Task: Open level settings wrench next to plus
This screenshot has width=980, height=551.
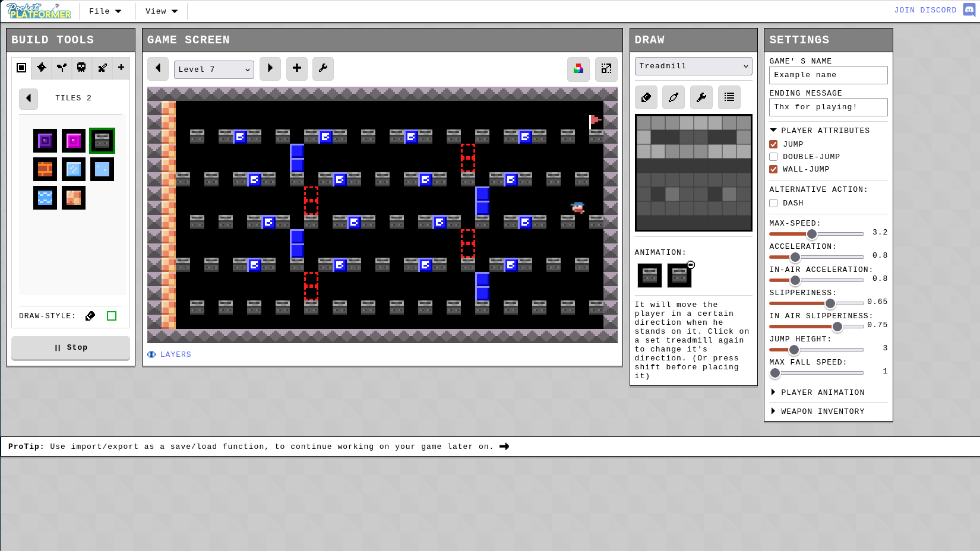Action: click(323, 68)
